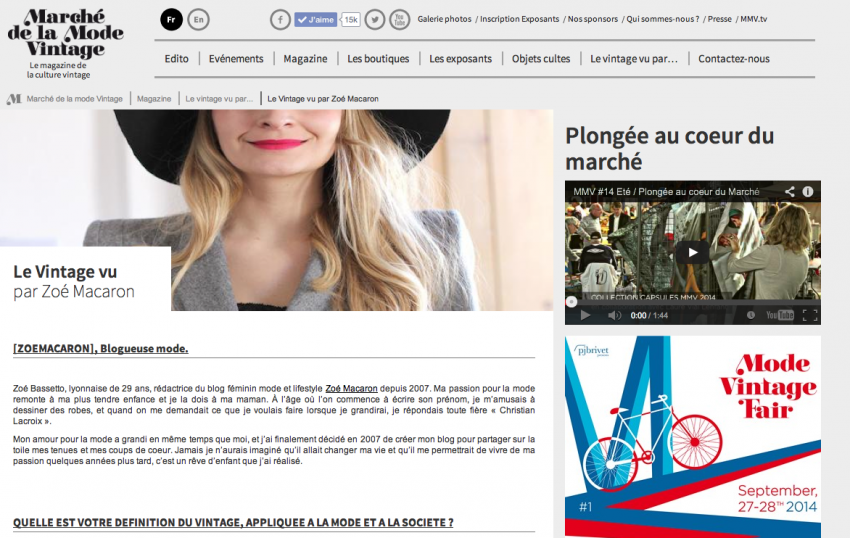Open Objets cultes section

(x=541, y=59)
